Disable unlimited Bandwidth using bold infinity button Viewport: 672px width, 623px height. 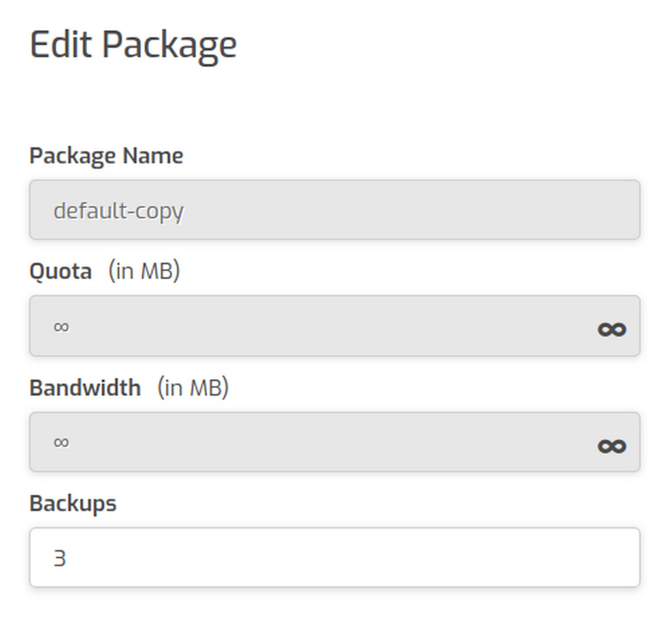pos(612,446)
